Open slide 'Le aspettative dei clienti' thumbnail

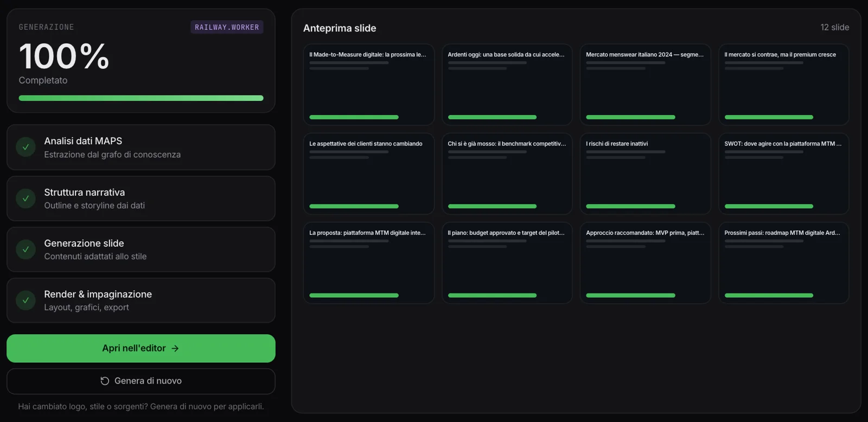pos(369,174)
